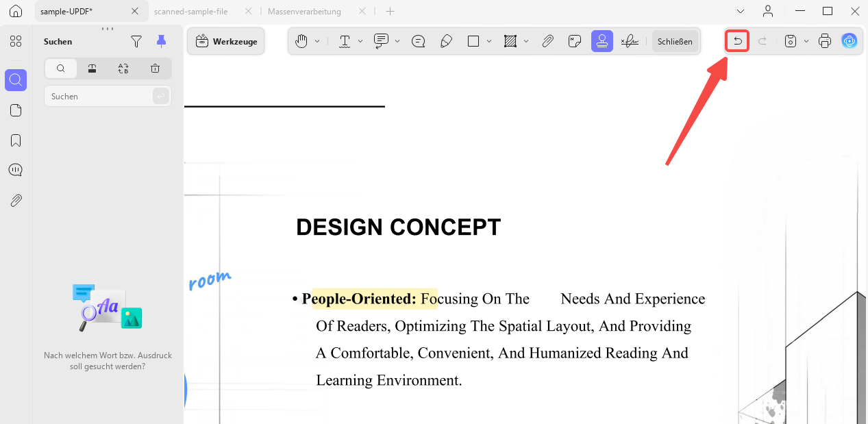This screenshot has height=424, width=868.
Task: Open UPDF AI assistant icon
Action: 850,41
